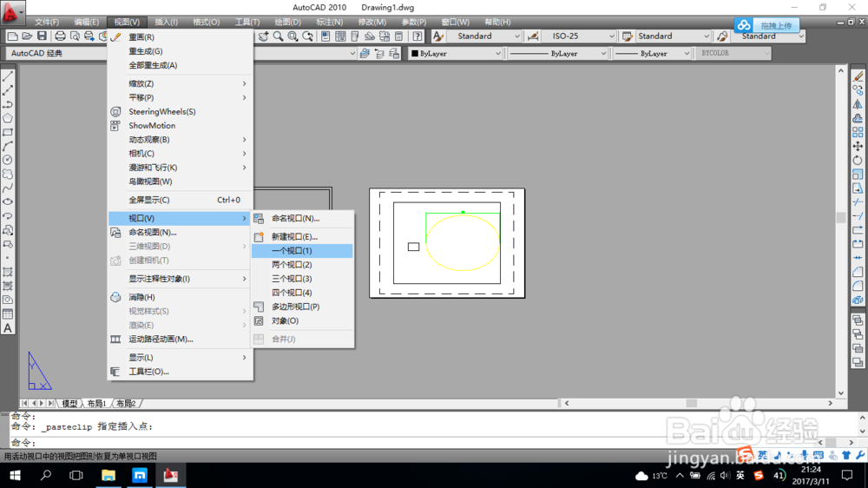Click the Save floppy disk icon

[42, 36]
